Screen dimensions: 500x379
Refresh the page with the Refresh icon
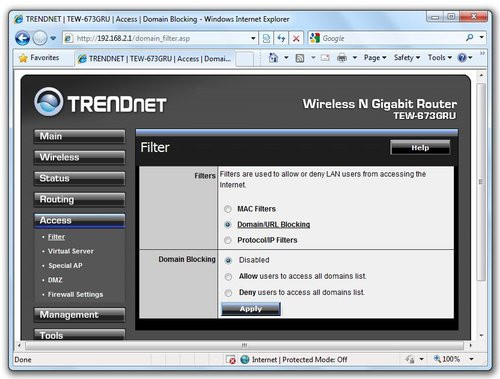click(x=281, y=38)
